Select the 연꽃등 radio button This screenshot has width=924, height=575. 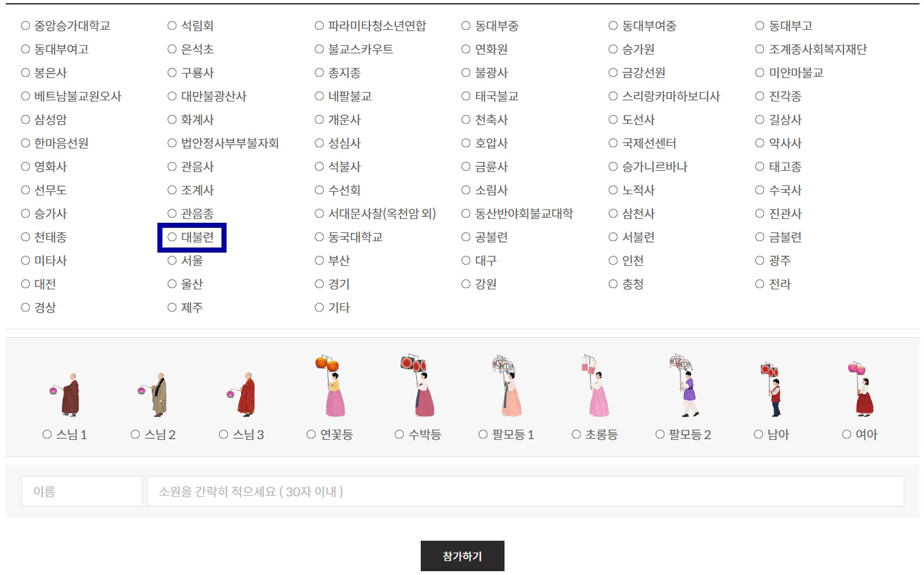coord(311,435)
